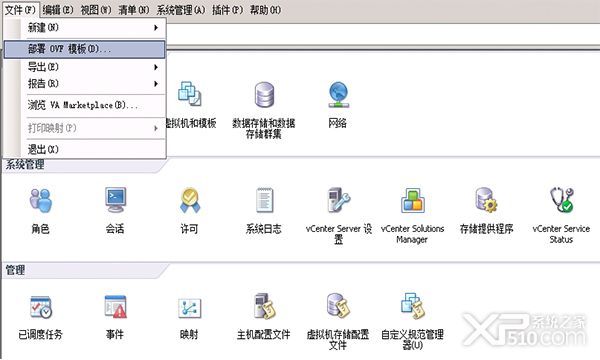Click the arrow beside 新建(N)
Viewport: 600px width, 360px height.
point(156,28)
